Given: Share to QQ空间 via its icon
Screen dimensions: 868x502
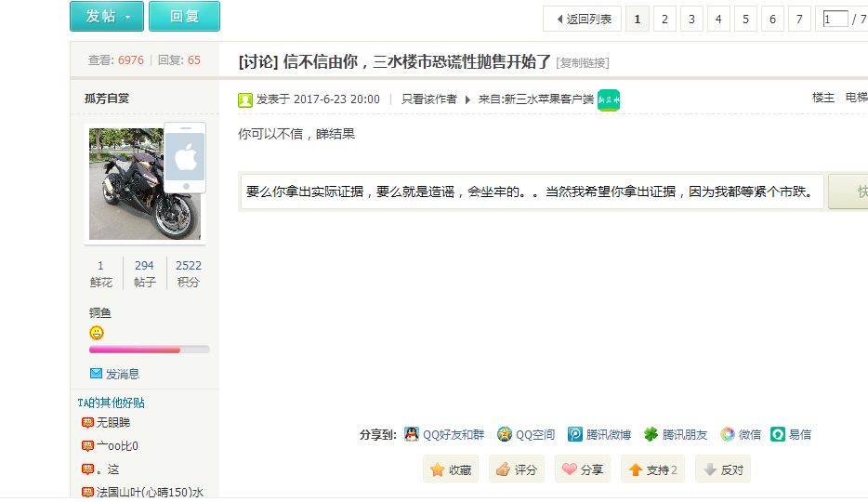Looking at the screenshot, I should pos(505,434).
